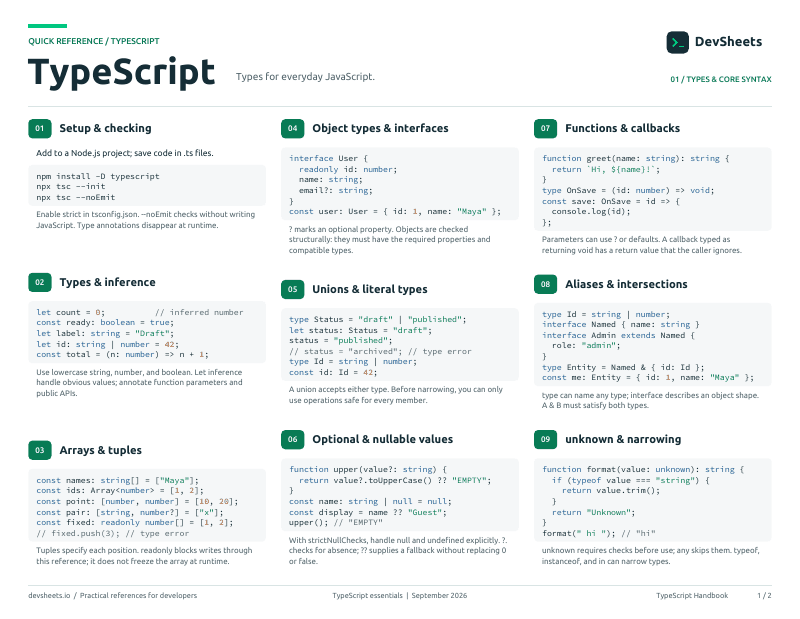Image resolution: width=800 pixels, height=619 pixels.
Task: Click the 'interface Admin extends Named' line
Action: point(618,335)
